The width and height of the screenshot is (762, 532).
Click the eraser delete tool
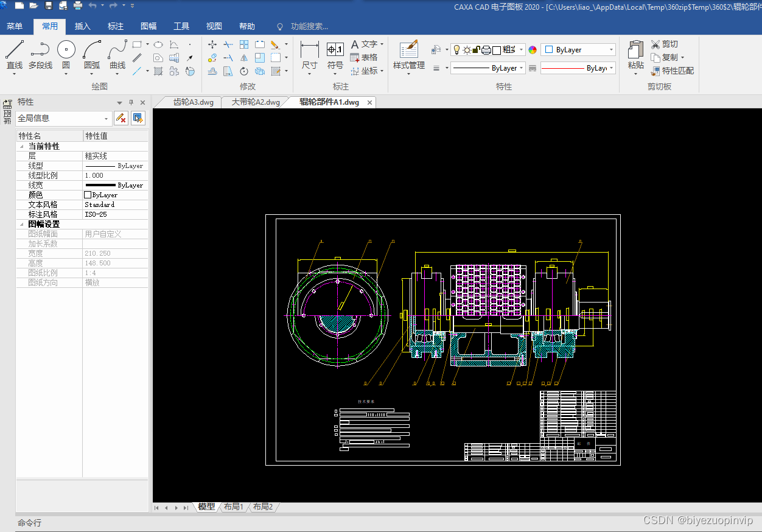pos(274,44)
